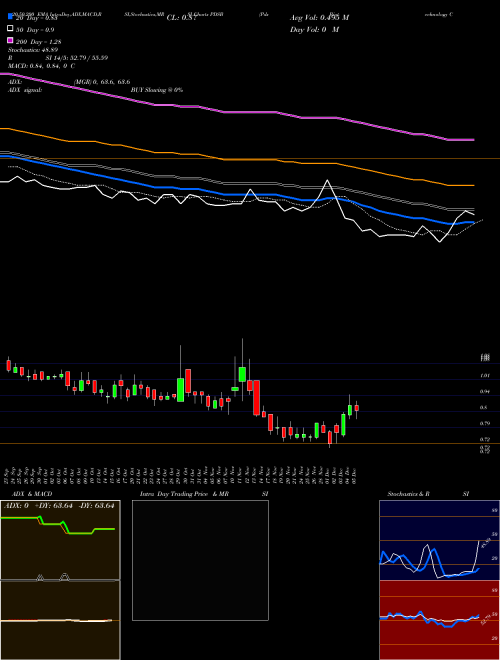Select the '200 Day = 1.28' legend text

coord(38,42)
